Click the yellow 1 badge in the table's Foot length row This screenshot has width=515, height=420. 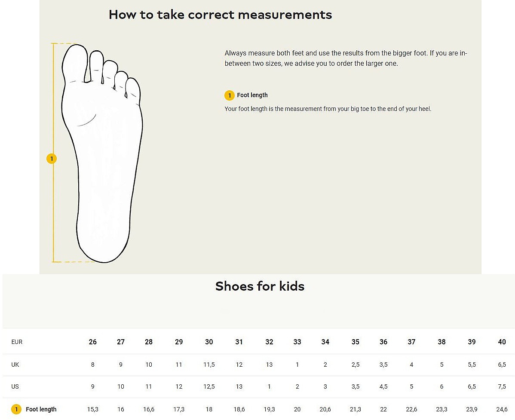pos(16,409)
